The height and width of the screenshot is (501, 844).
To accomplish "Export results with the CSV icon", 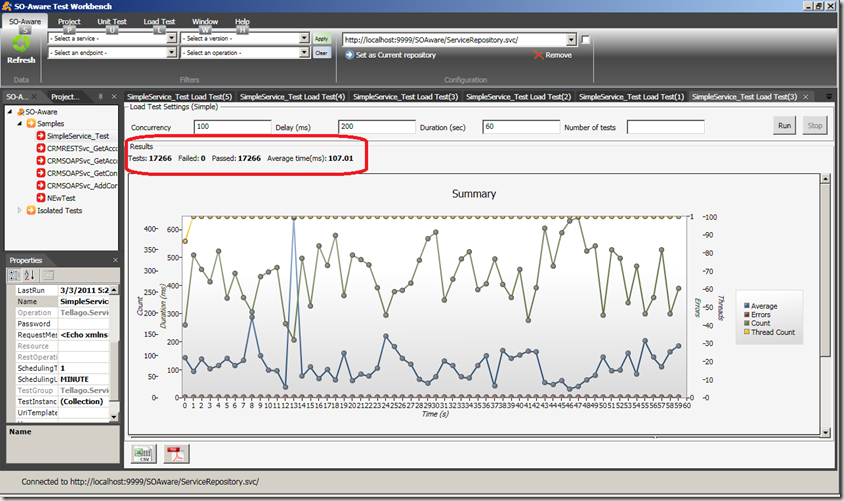I will pos(144,454).
